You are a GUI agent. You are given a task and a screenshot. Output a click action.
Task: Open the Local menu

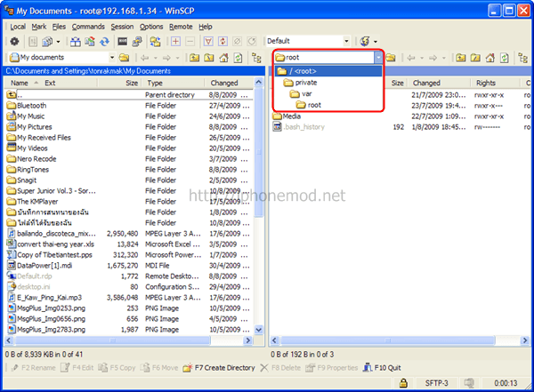click(x=18, y=27)
